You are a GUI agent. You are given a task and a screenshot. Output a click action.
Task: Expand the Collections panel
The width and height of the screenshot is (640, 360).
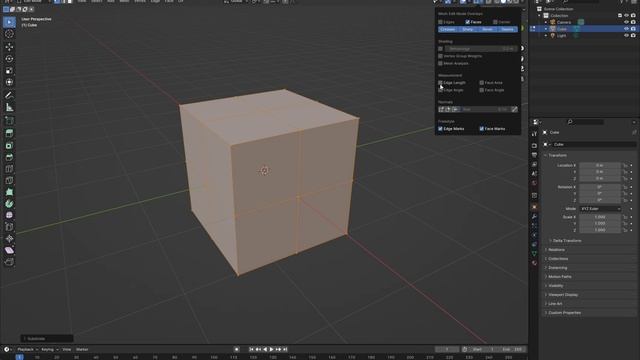tap(558, 259)
